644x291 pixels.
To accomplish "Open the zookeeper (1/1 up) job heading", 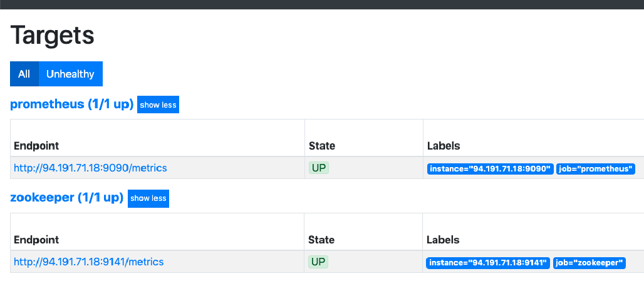I will click(66, 198).
